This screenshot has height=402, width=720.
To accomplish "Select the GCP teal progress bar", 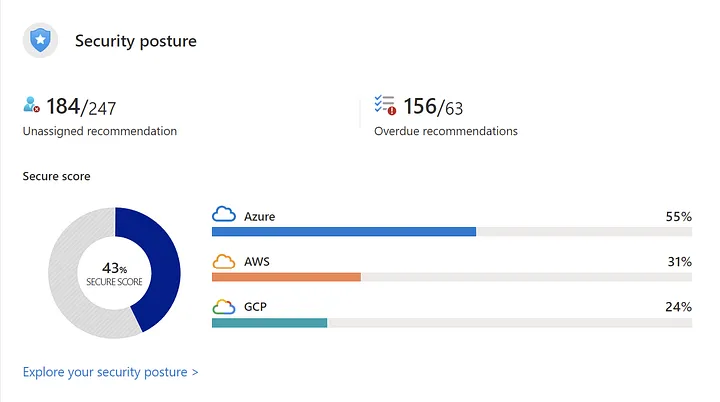I will click(x=270, y=323).
